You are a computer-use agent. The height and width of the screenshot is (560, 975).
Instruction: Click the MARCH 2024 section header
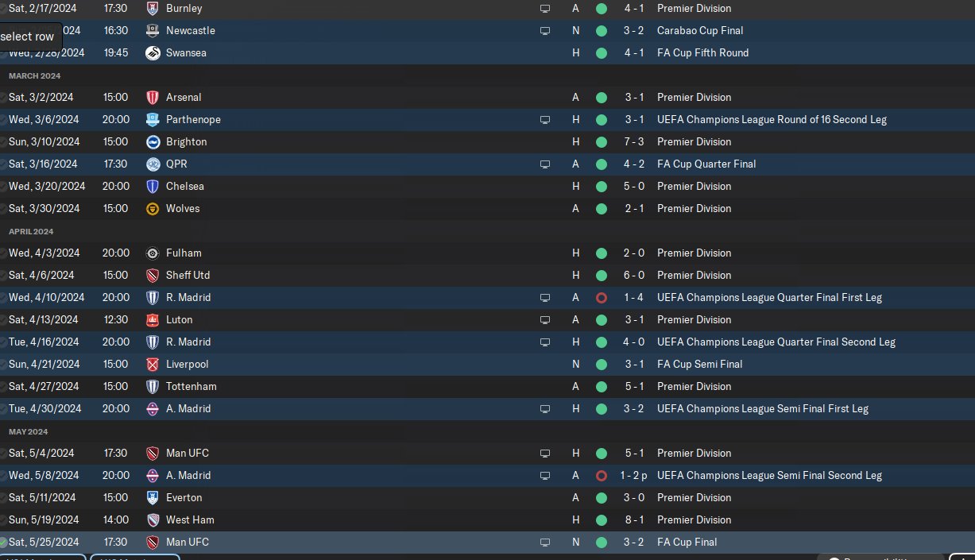pyautogui.click(x=34, y=75)
